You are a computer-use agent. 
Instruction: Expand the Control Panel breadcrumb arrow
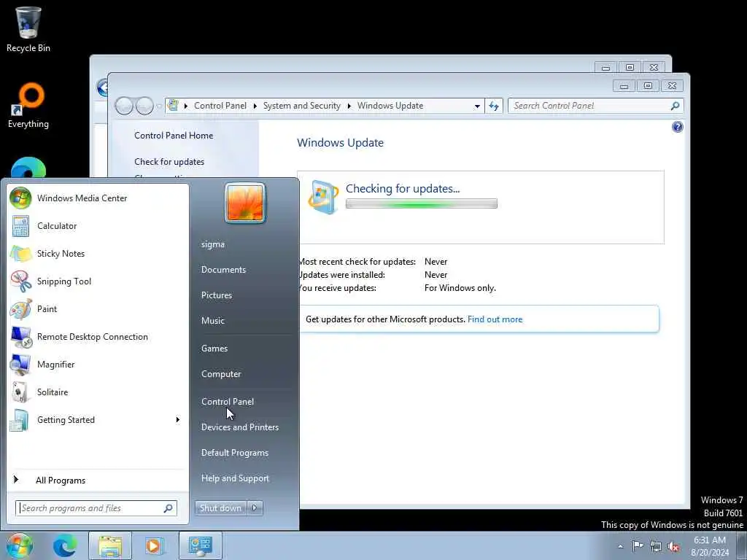255,106
